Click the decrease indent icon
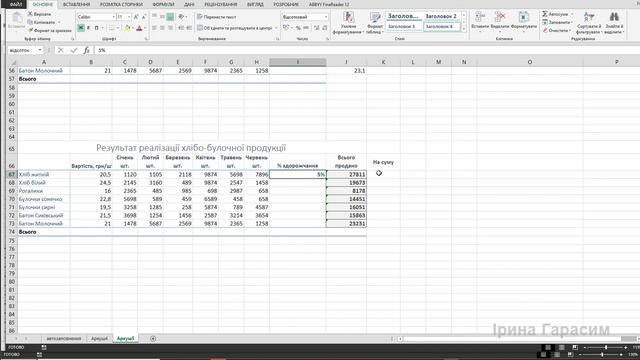The height and width of the screenshot is (360, 640). (181, 28)
